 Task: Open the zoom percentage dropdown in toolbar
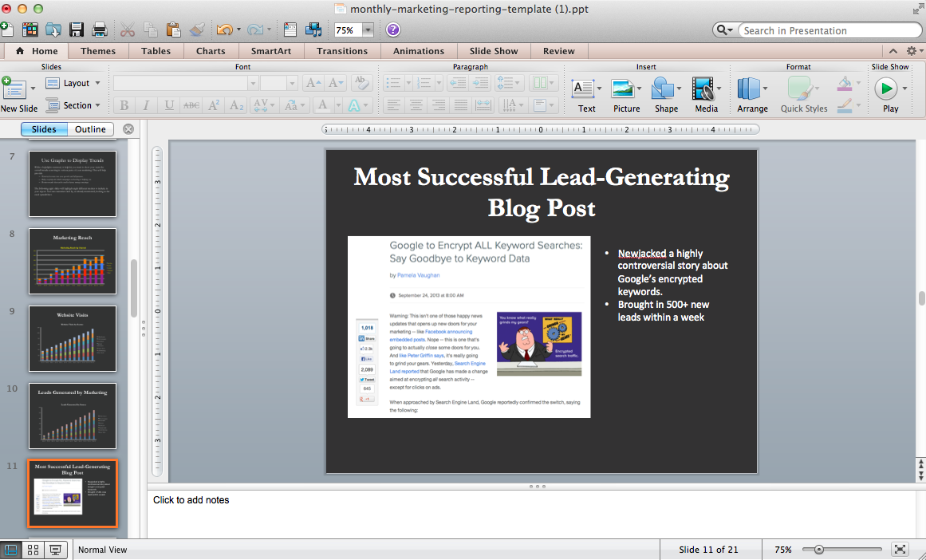(x=368, y=30)
